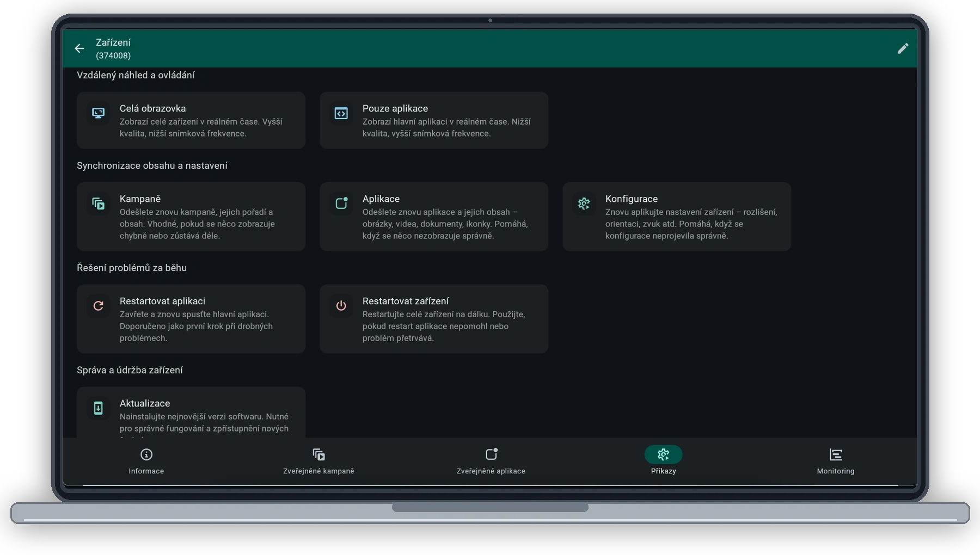980x555 pixels.
Task: Launch the Pouze aplikace remote view card
Action: [434, 120]
